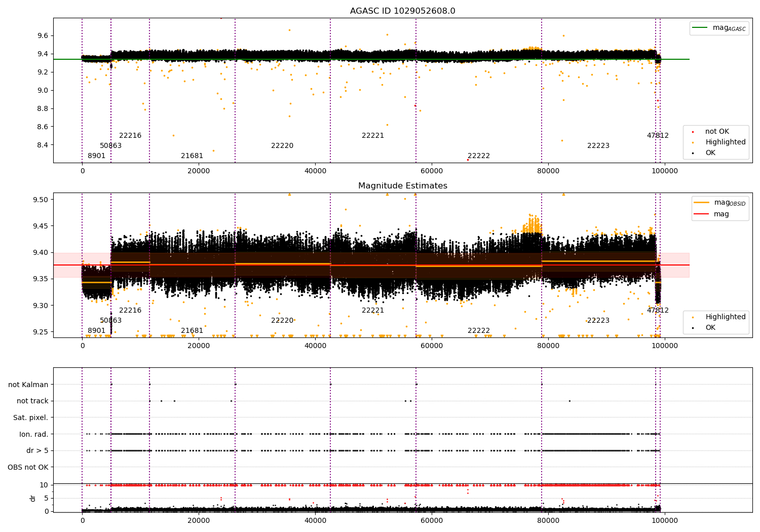Click the 10 tick on the dr axis

(44, 485)
